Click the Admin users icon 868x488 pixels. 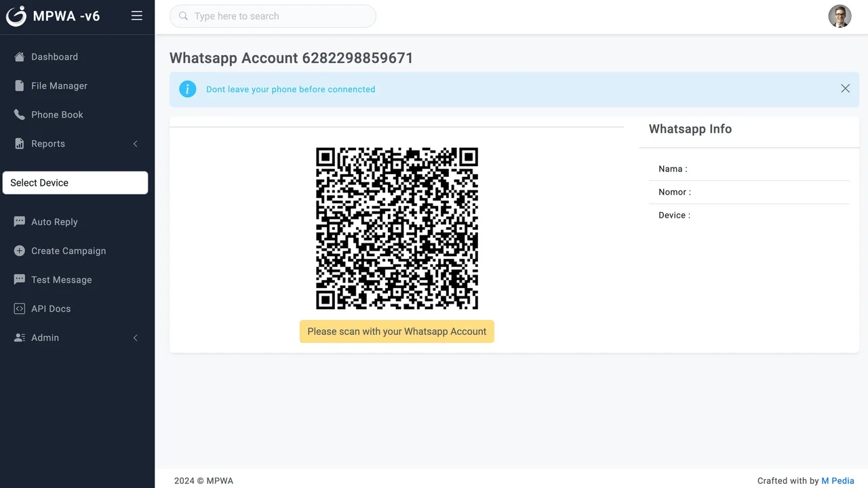point(20,338)
